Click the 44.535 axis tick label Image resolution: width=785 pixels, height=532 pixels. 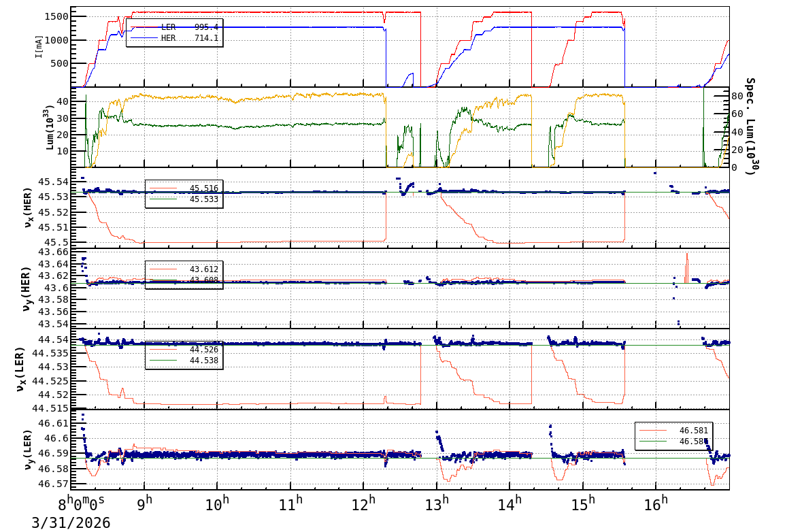point(50,353)
